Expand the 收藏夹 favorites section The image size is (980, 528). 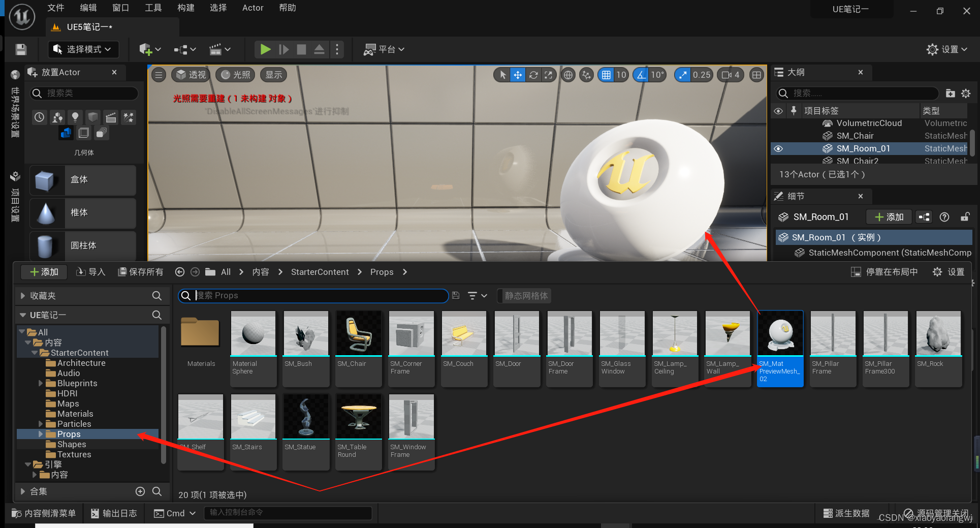(22, 296)
